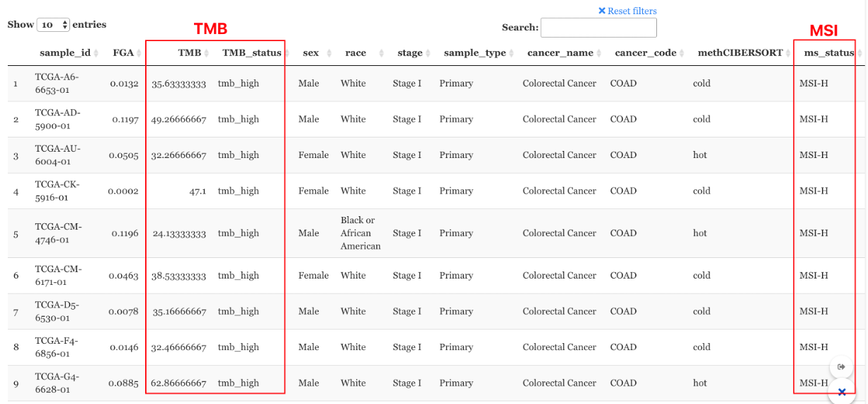
Task: Click the blue X floating button
Action: click(x=842, y=391)
